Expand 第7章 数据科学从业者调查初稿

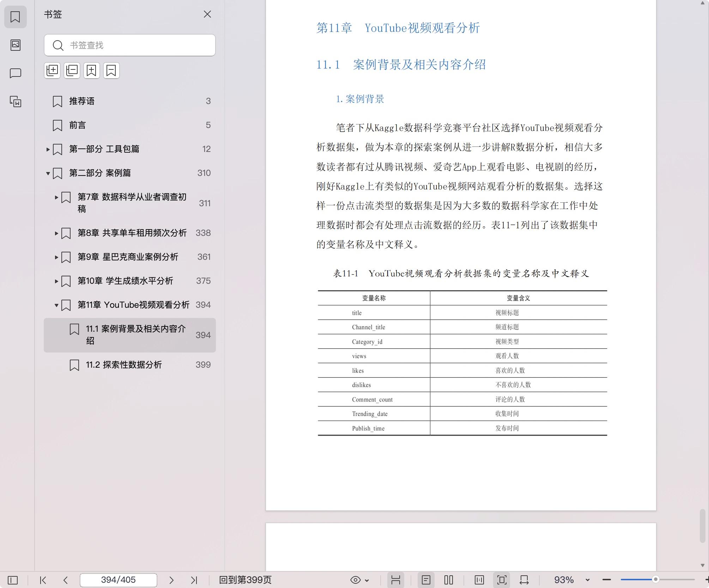coord(56,197)
